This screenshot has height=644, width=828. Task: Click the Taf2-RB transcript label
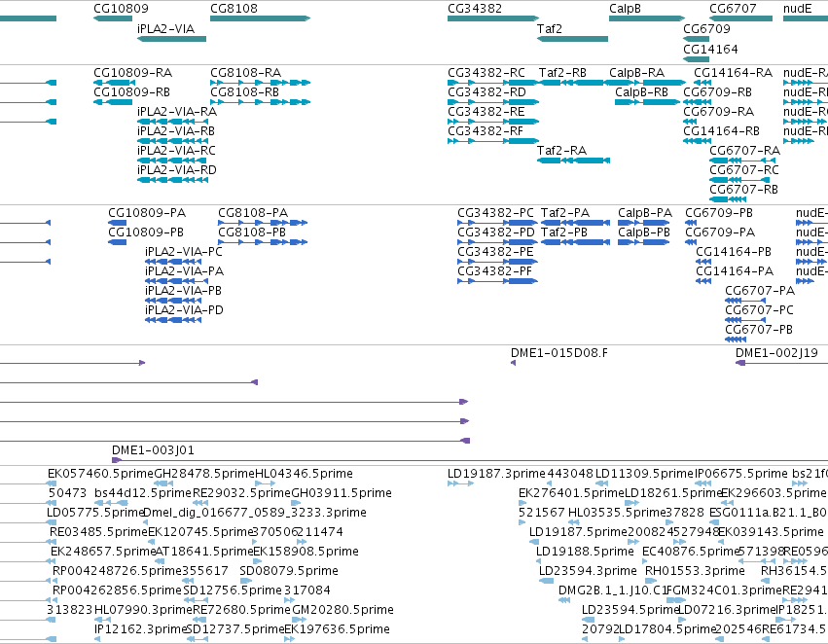pyautogui.click(x=562, y=72)
